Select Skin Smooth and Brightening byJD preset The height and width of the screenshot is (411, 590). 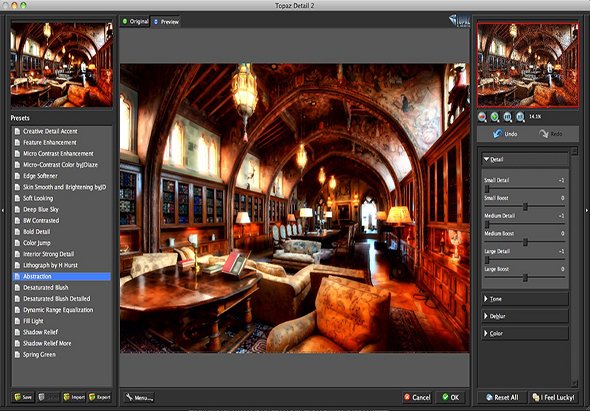coord(62,187)
